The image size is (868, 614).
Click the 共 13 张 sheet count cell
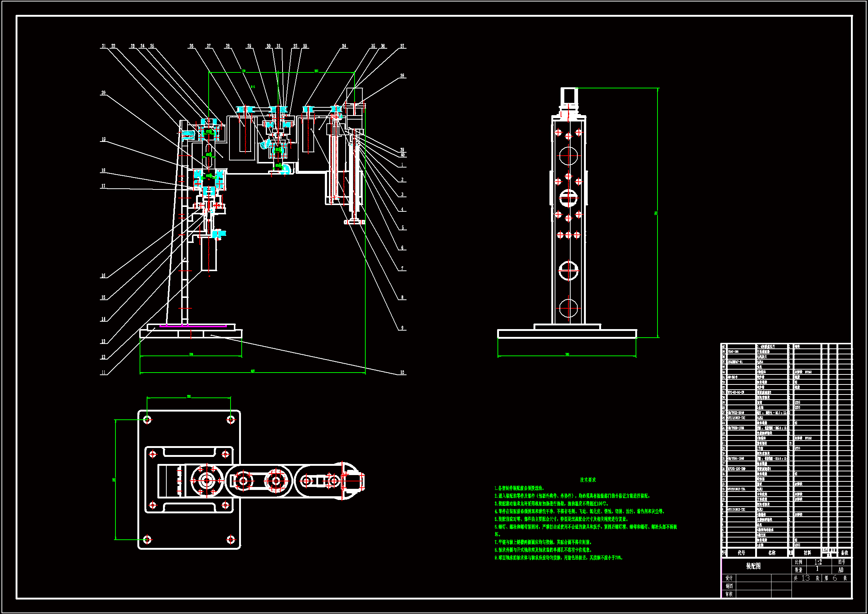tap(806, 578)
